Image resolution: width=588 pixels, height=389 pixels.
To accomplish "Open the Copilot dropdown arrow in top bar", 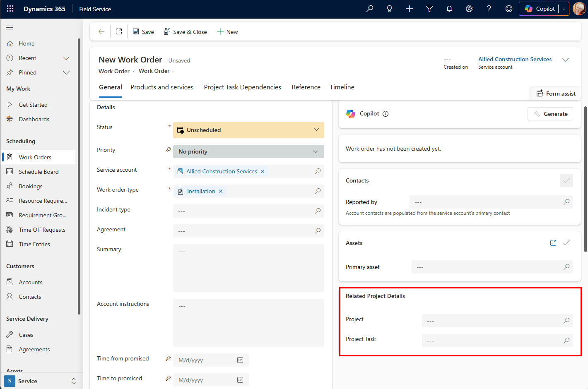I will click(564, 9).
